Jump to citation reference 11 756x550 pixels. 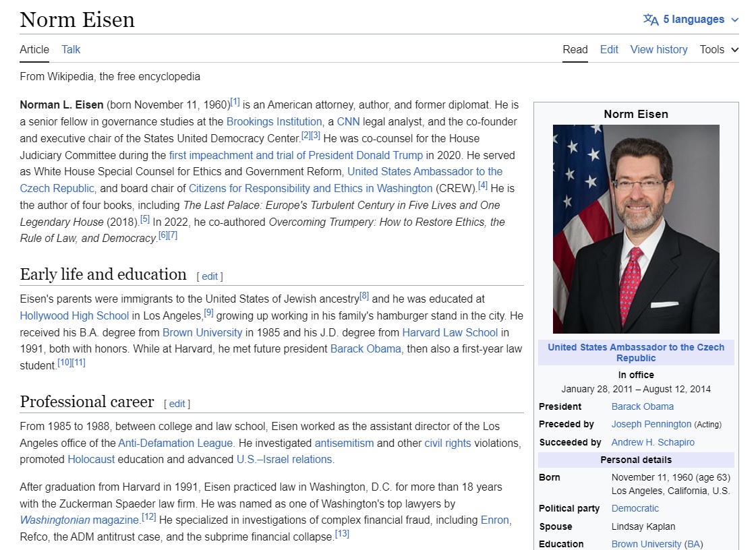coord(78,363)
